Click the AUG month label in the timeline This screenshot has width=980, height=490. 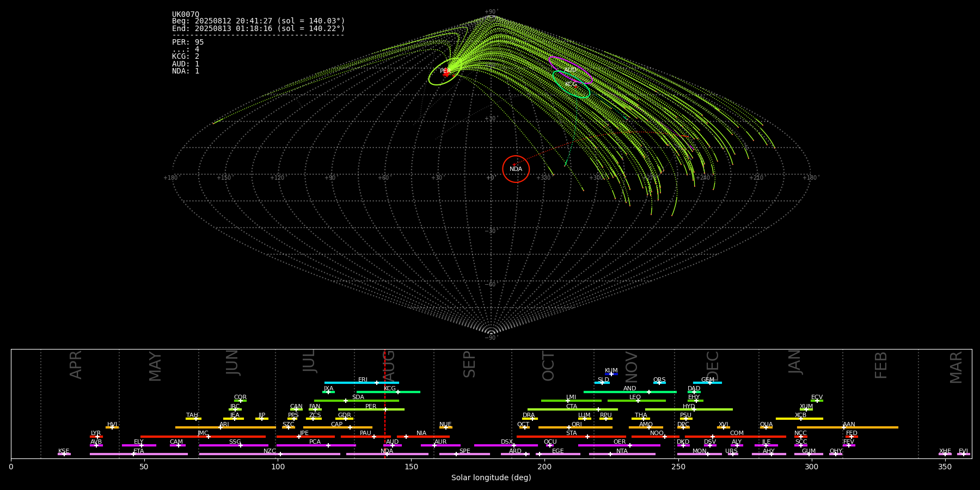point(389,366)
